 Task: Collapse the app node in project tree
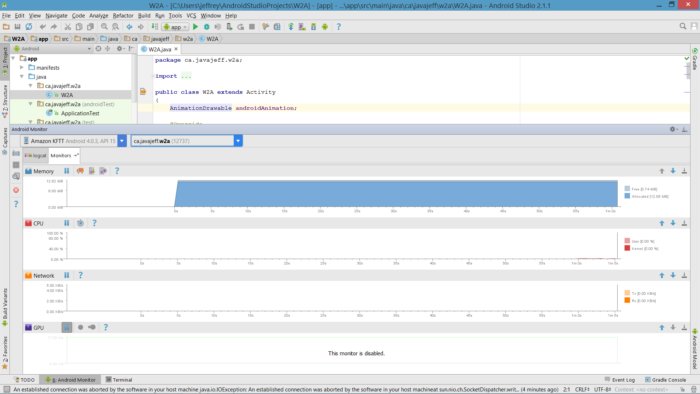tap(13, 58)
